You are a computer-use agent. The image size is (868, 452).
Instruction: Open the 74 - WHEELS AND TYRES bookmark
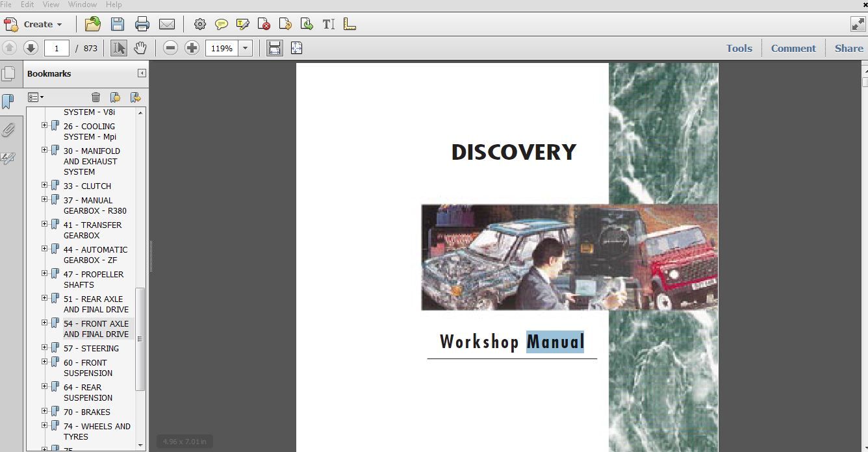click(97, 432)
